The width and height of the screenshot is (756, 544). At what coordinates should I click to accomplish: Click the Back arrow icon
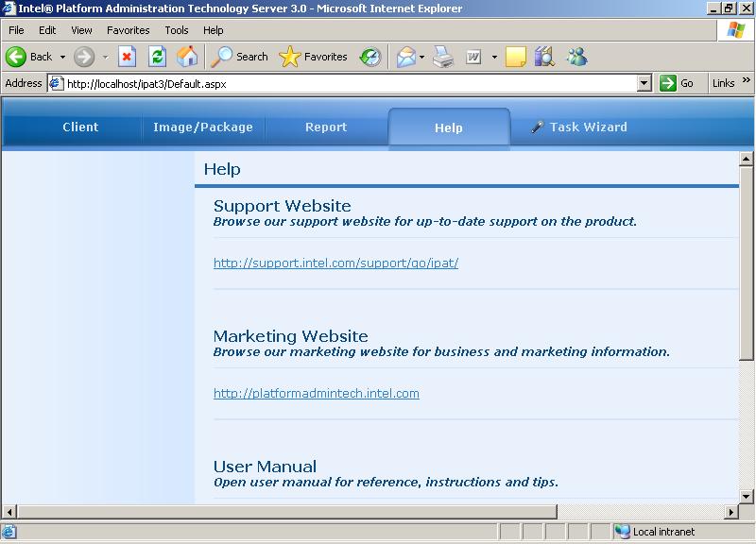pos(16,57)
